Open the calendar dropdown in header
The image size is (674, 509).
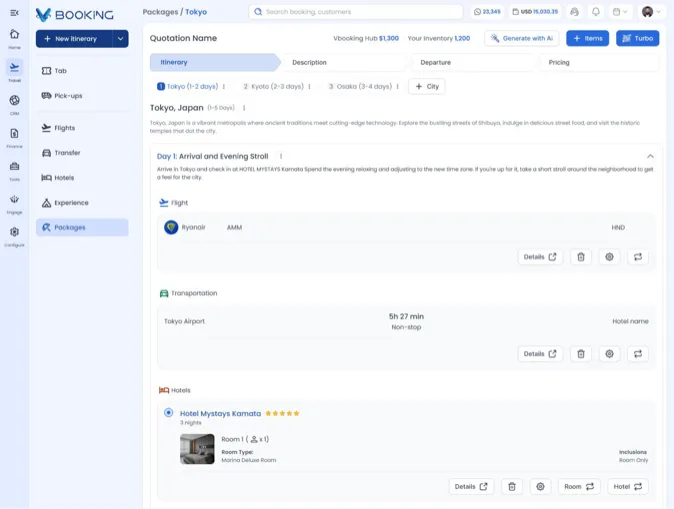click(620, 12)
